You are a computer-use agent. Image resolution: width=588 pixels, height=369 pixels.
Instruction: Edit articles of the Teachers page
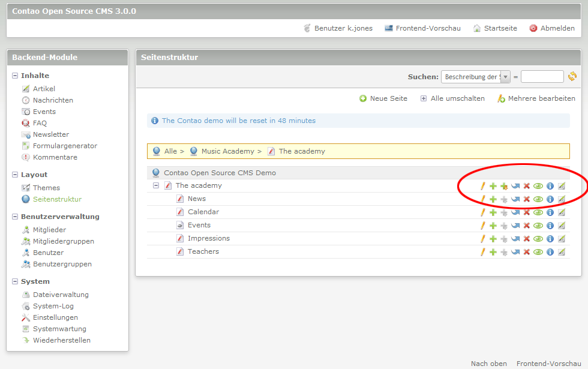point(562,252)
